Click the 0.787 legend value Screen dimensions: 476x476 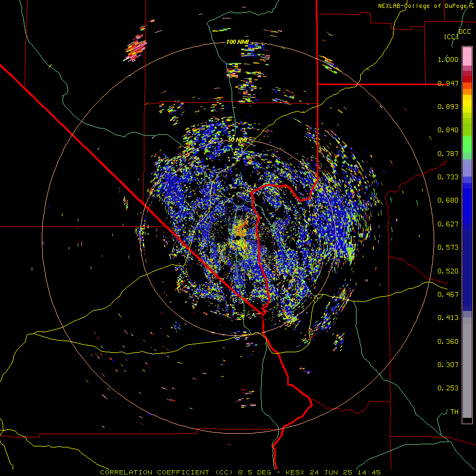click(x=448, y=153)
